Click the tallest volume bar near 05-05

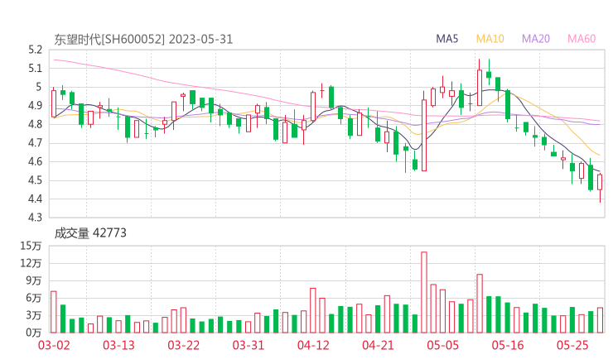point(424,293)
